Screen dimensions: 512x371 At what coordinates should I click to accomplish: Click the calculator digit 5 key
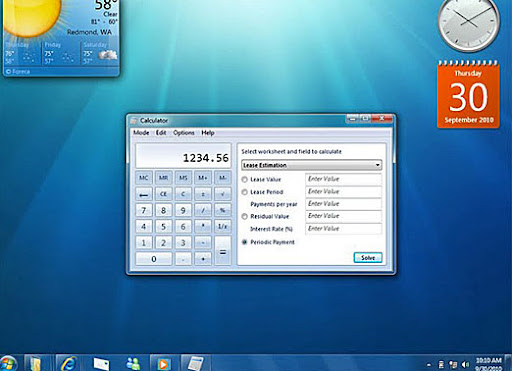click(x=163, y=227)
